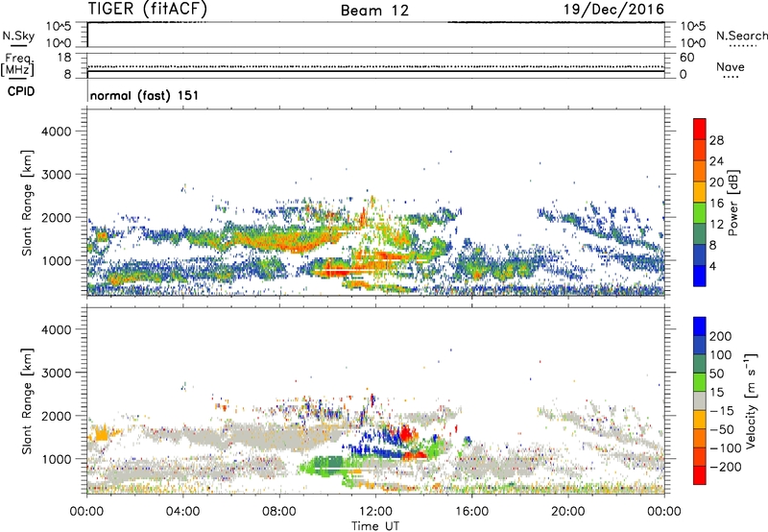Click the N.Search legend label

pos(741,36)
